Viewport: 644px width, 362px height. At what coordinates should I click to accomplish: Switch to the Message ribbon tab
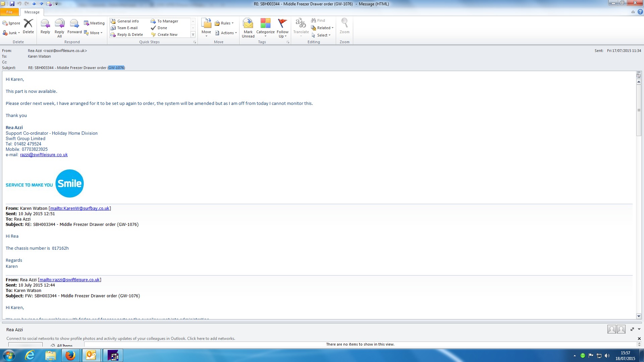coord(32,12)
